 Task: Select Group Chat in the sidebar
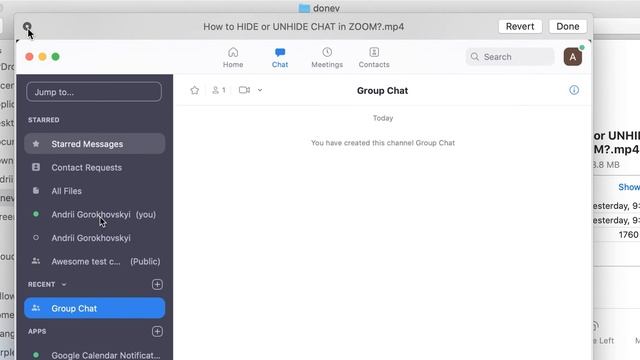coord(95,308)
